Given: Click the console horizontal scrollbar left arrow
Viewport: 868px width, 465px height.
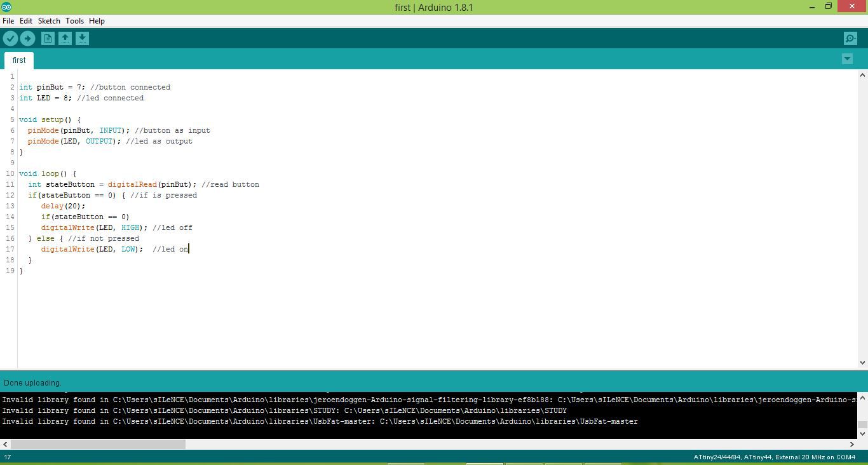Looking at the screenshot, I should (x=5, y=444).
